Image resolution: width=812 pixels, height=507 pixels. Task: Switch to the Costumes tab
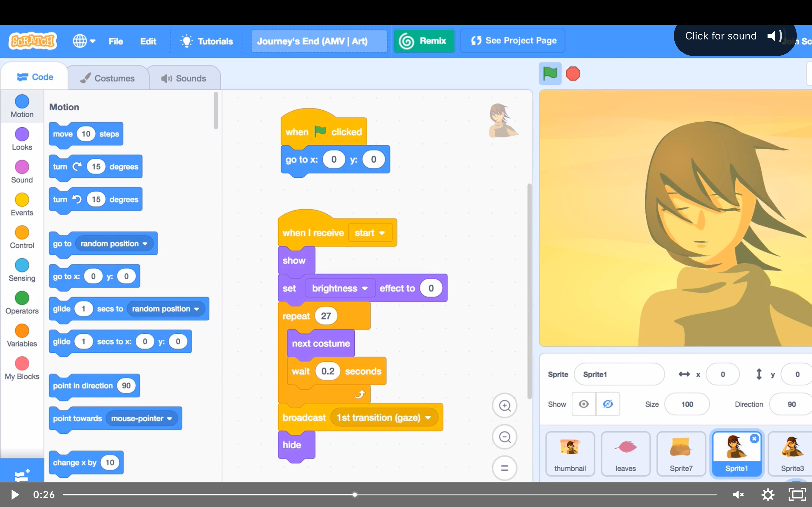[x=108, y=78]
